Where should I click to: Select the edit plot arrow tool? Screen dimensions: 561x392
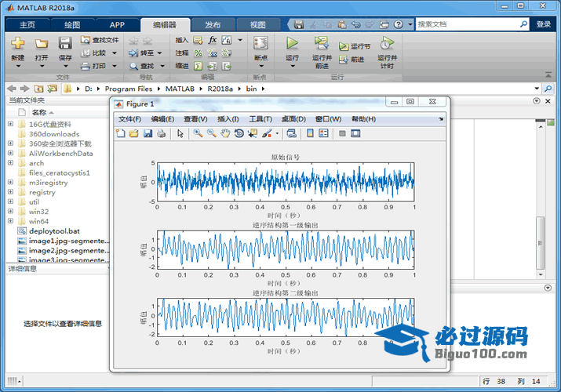pos(180,133)
